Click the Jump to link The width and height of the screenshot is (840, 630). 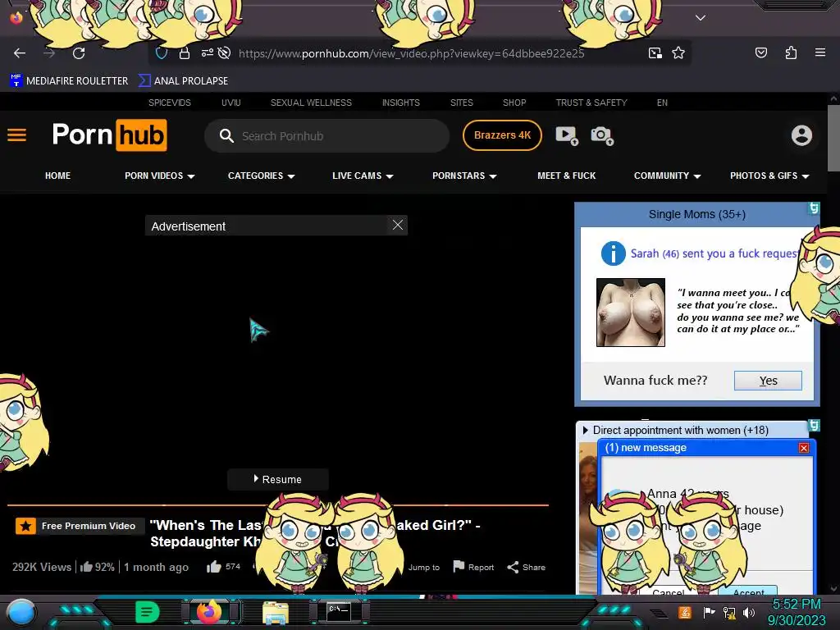coord(424,568)
